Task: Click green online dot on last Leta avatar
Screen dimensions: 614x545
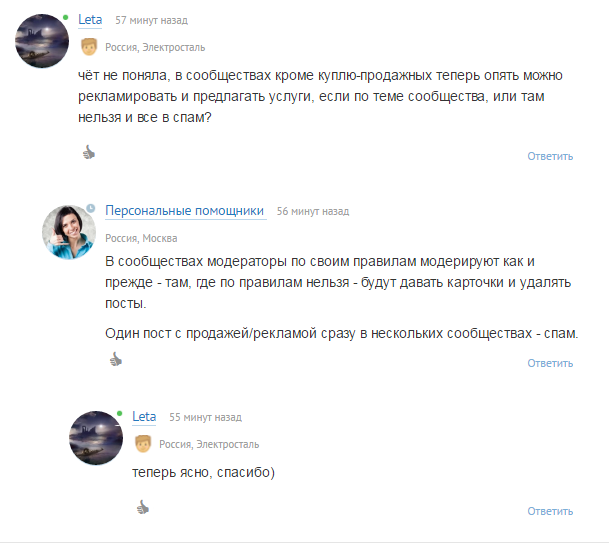Action: click(x=119, y=414)
